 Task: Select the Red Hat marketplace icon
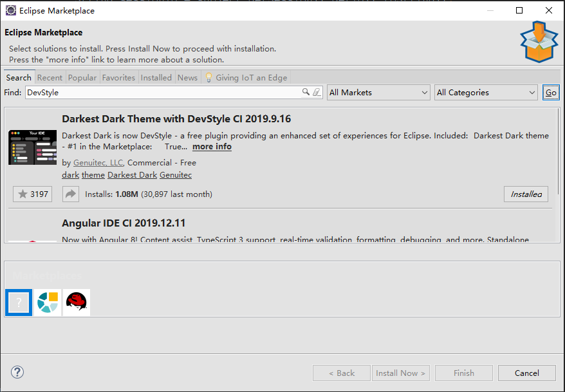(77, 302)
